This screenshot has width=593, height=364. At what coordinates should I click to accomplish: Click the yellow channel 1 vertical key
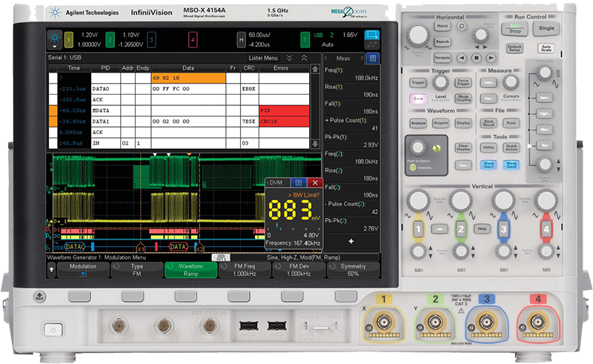(418, 229)
